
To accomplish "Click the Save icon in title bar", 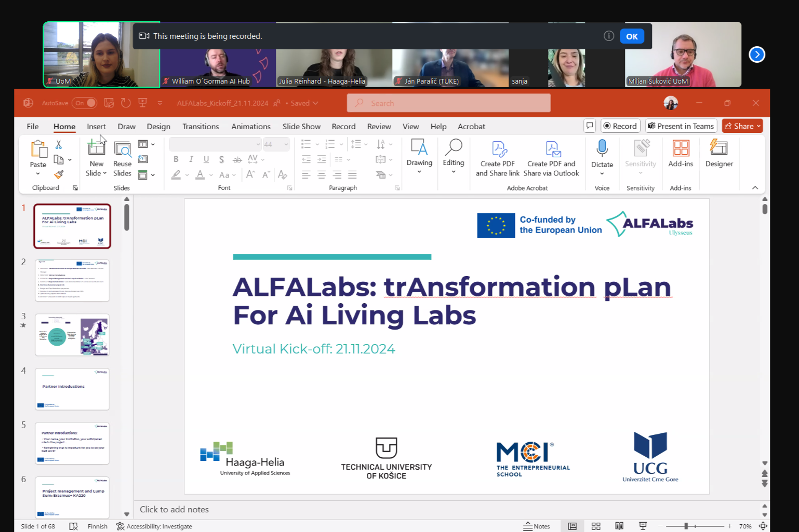I will pyautogui.click(x=109, y=103).
